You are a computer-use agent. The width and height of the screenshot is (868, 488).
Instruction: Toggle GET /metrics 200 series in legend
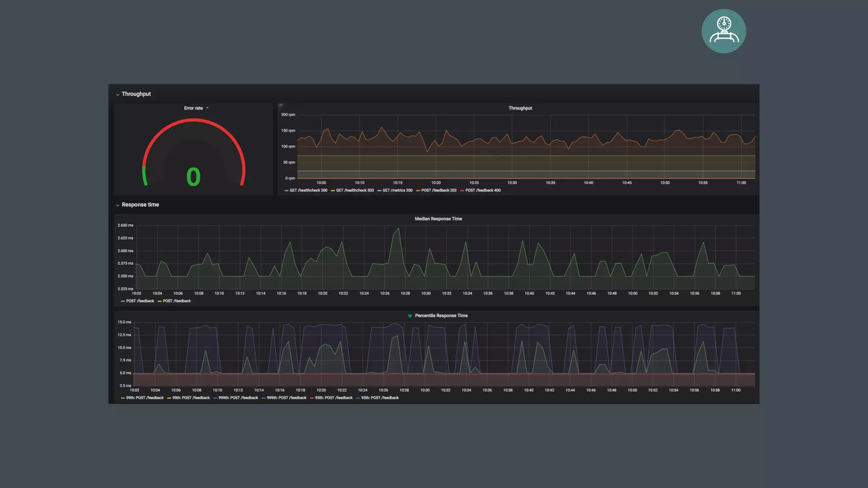[x=397, y=191]
